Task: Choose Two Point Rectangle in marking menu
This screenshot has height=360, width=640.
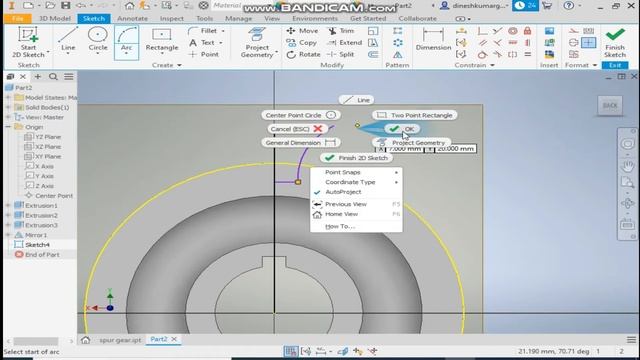Action: [x=415, y=115]
